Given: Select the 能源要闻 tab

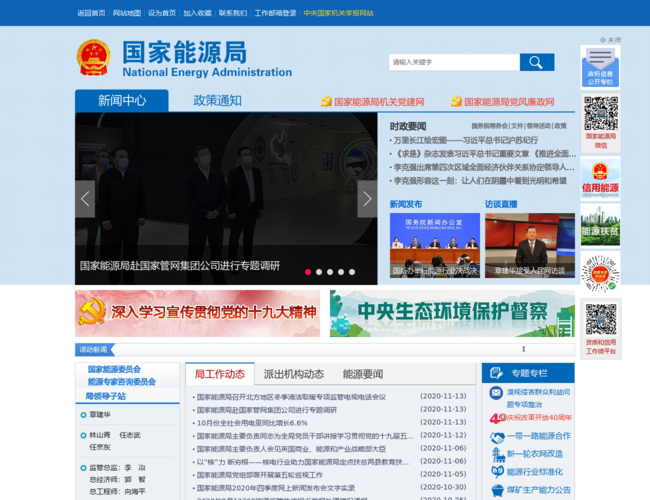Looking at the screenshot, I should pos(363,374).
